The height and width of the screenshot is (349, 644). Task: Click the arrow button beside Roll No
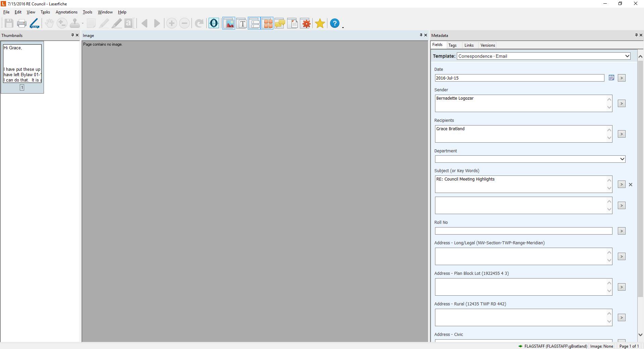(622, 231)
